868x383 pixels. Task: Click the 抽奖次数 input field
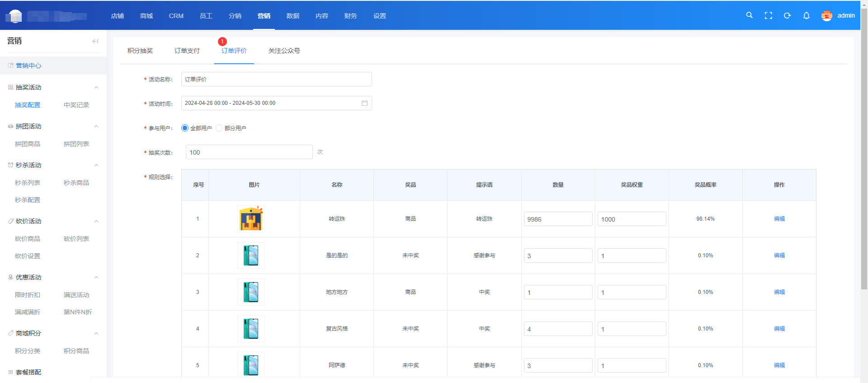click(x=249, y=152)
